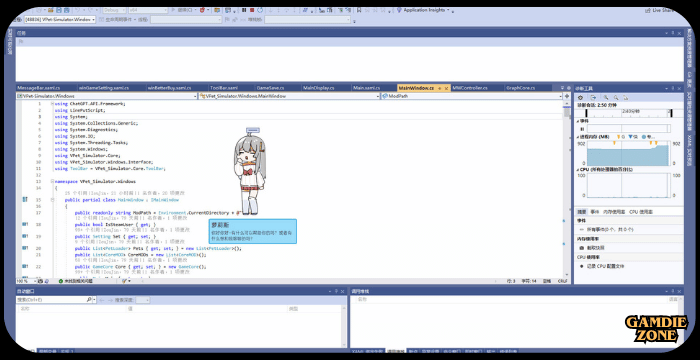Viewport: 700px width, 360px height.
Task: Switch to MainDisplay.cs tab
Action: click(318, 88)
